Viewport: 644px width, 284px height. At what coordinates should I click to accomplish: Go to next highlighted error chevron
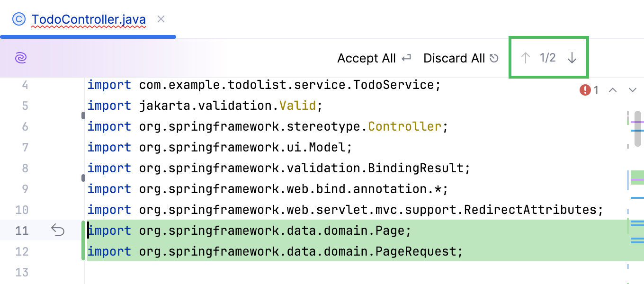[x=633, y=90]
